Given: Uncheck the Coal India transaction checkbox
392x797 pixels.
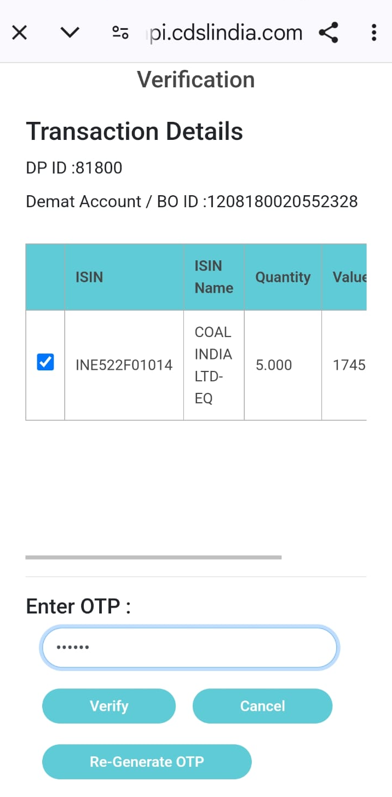Looking at the screenshot, I should pyautogui.click(x=45, y=362).
